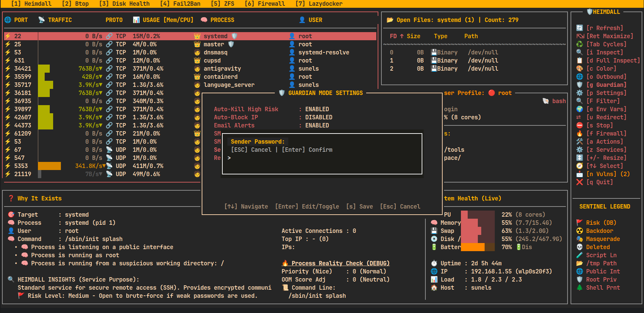The image size is (644, 313).
Task: Toggle the Auto-Block IP setting
Action: [x=273, y=117]
